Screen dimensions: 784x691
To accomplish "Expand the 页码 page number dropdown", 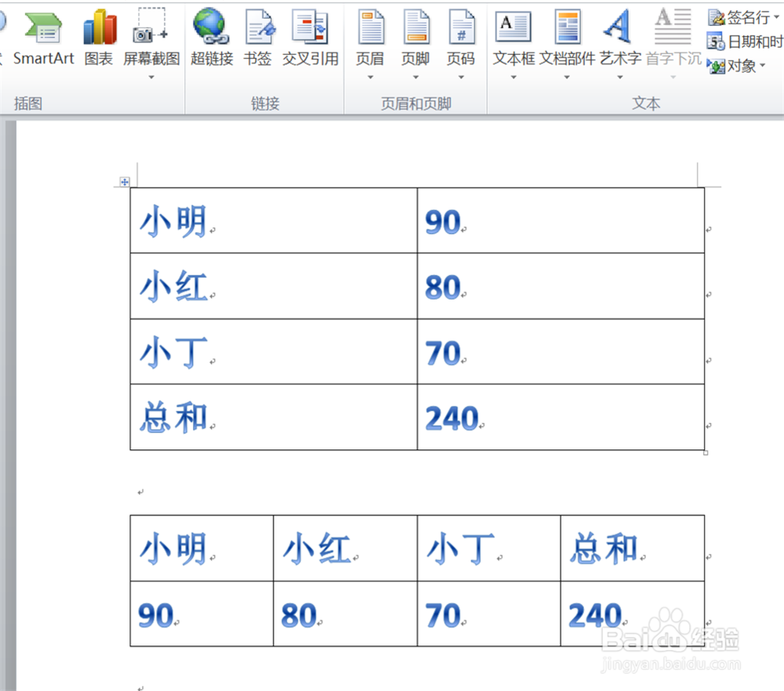I will tap(462, 76).
